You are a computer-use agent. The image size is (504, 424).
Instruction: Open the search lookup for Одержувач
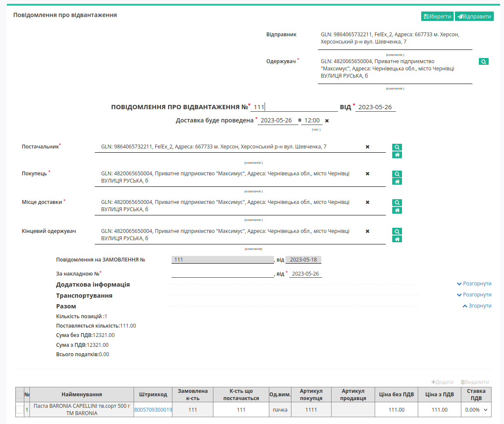point(484,61)
